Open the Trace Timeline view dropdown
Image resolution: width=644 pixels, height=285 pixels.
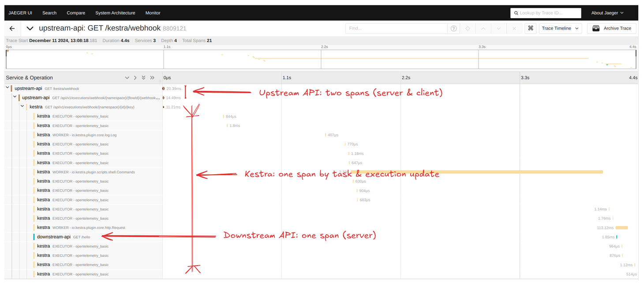pyautogui.click(x=560, y=28)
